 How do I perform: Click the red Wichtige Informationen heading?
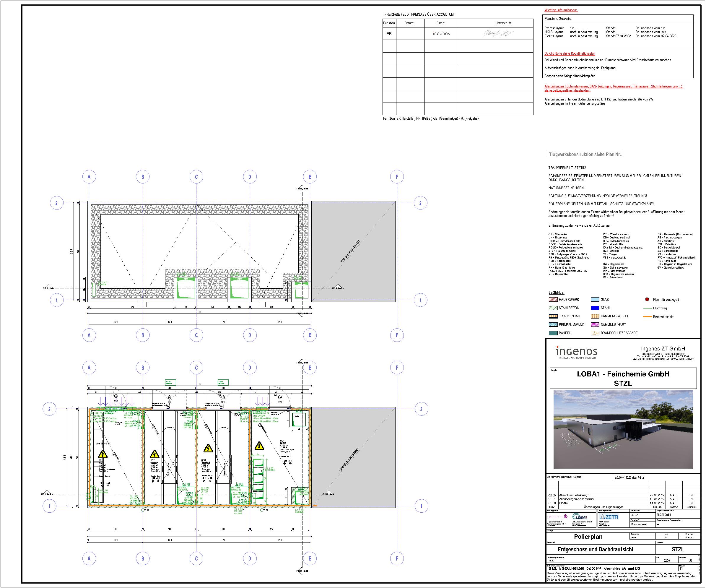[560, 10]
